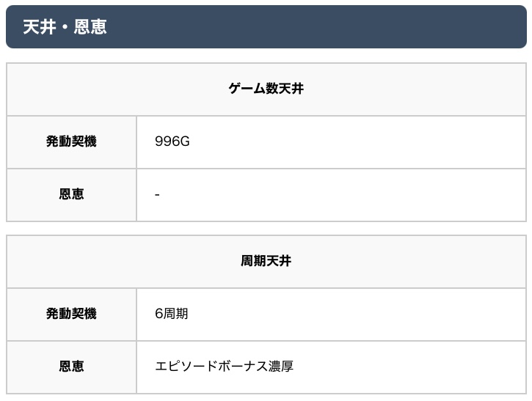The height and width of the screenshot is (401, 532).
Task: Click blank cell space right of 6周期
Action: pos(352,313)
